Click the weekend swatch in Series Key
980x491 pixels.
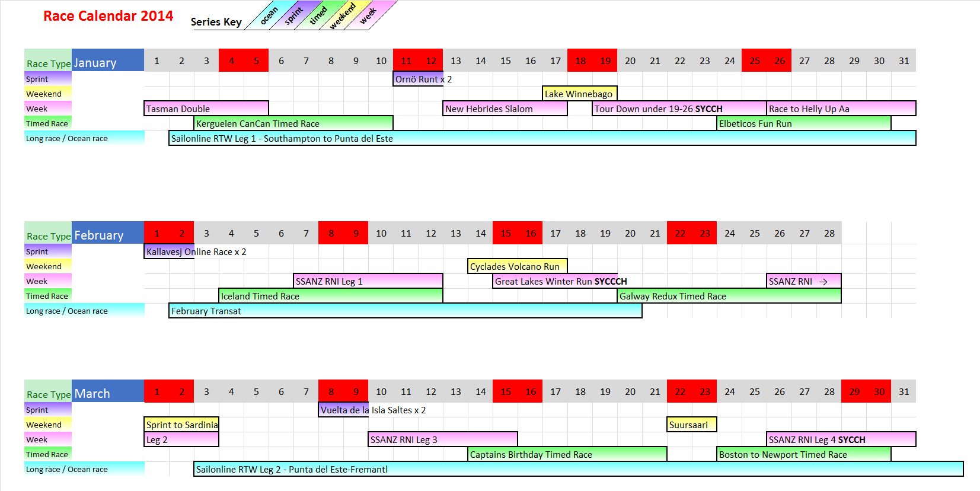click(x=343, y=15)
